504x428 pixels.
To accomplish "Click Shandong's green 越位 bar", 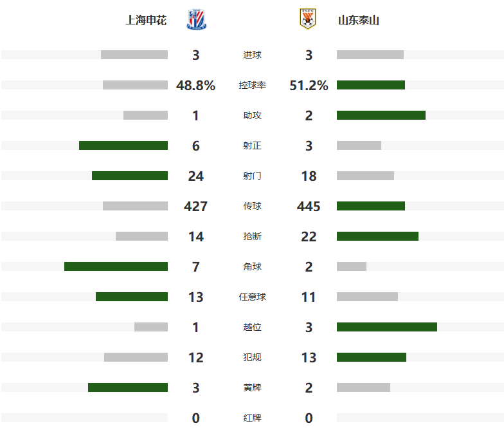I will tap(387, 327).
